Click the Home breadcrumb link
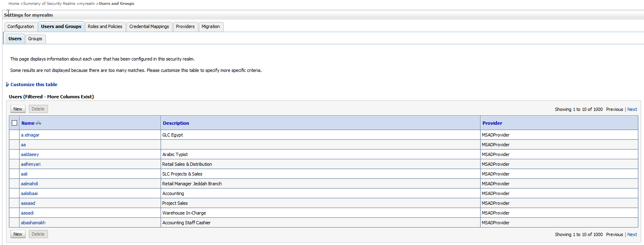 [x=14, y=4]
